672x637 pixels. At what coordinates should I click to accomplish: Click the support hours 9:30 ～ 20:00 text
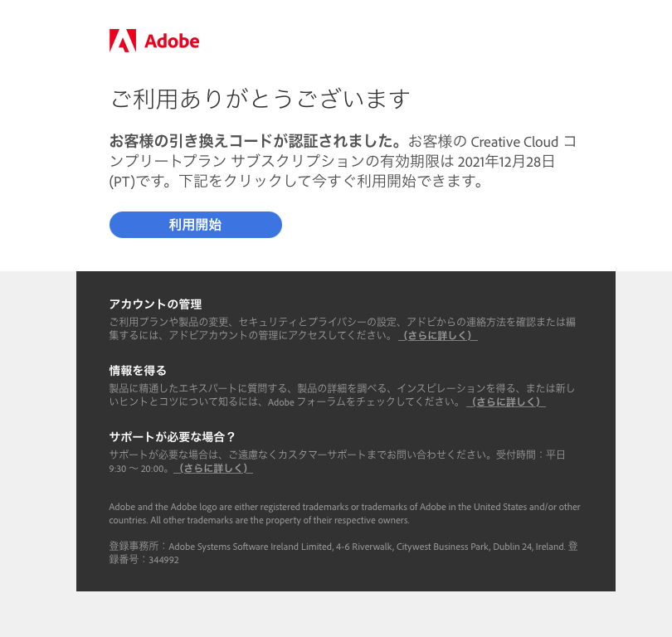tap(138, 469)
